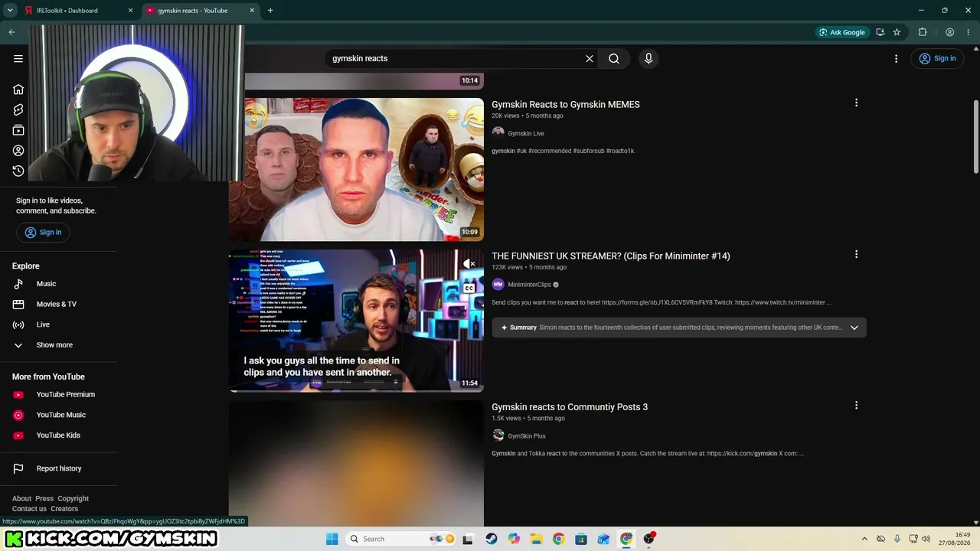Expand the video Summary chevron

(x=854, y=328)
